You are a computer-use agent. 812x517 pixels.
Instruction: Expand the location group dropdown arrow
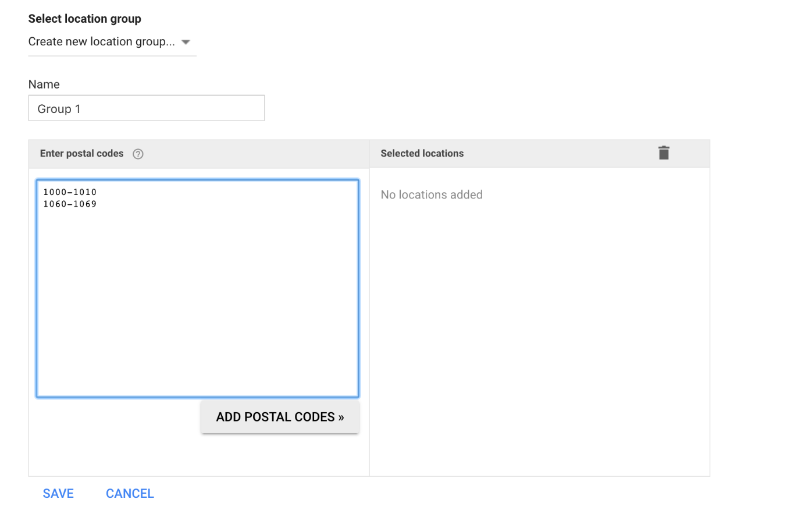click(x=186, y=42)
